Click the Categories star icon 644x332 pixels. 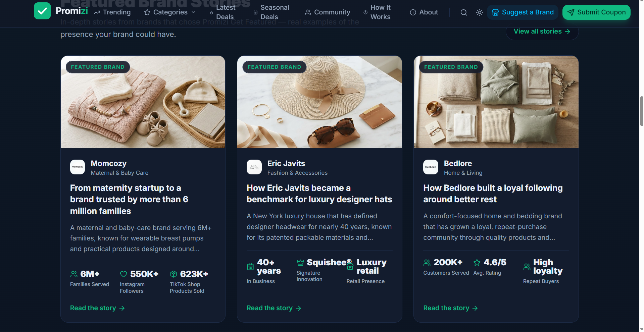(147, 12)
